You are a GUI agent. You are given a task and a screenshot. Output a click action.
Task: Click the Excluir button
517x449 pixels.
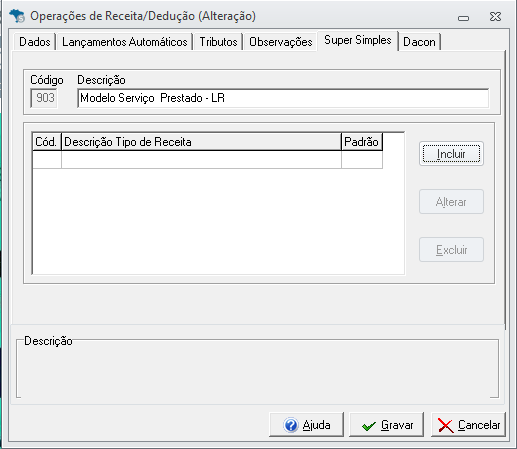(x=451, y=250)
